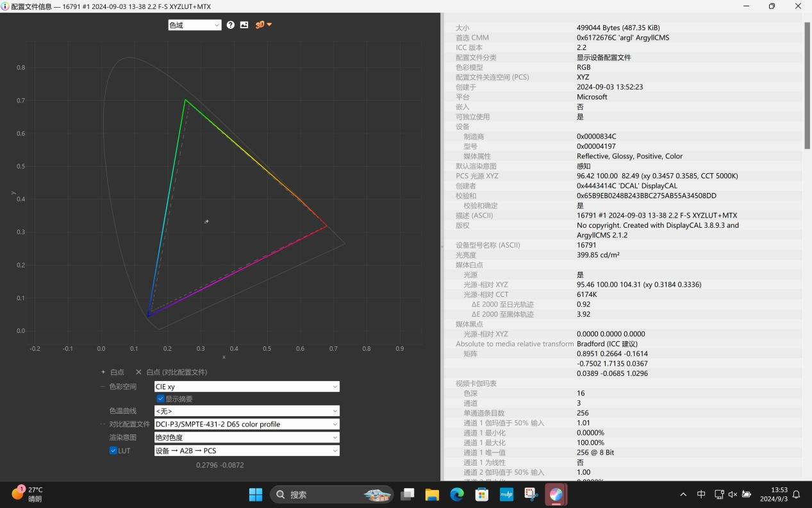Show hidden system tray icons chevron
This screenshot has width=812, height=508.
tap(683, 495)
